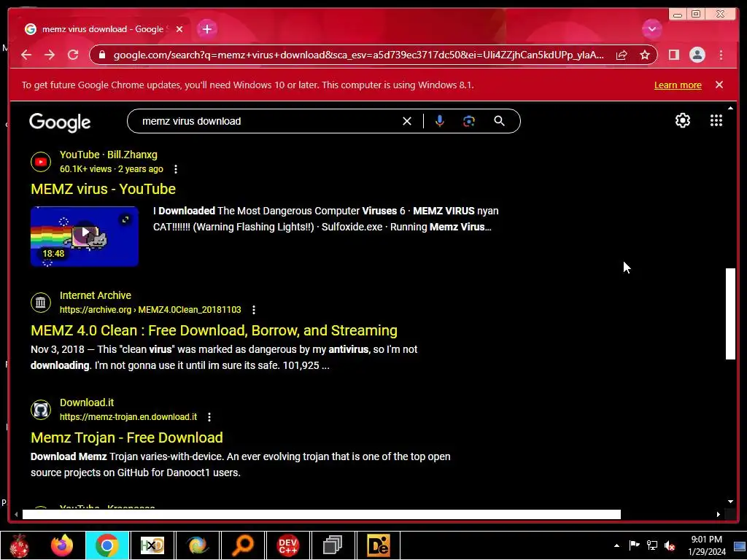Open YouTube Bill.Zhanxg source icon

pos(41,162)
